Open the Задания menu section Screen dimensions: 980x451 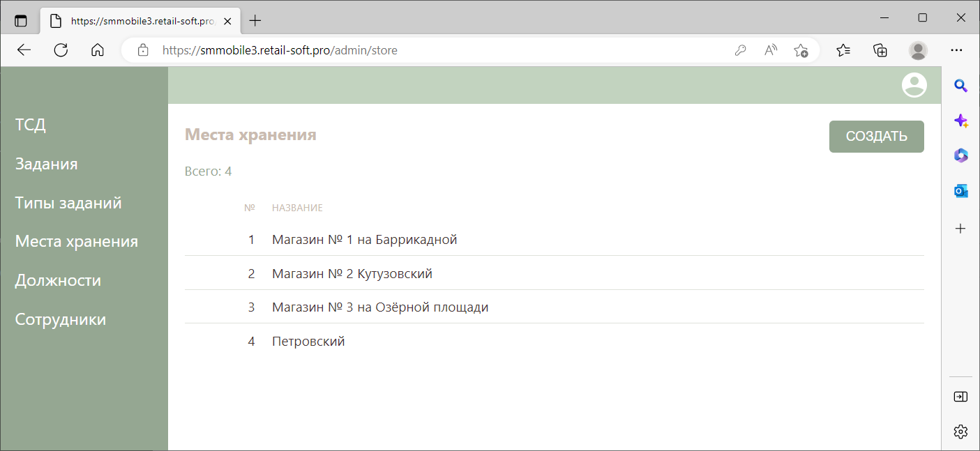click(46, 164)
